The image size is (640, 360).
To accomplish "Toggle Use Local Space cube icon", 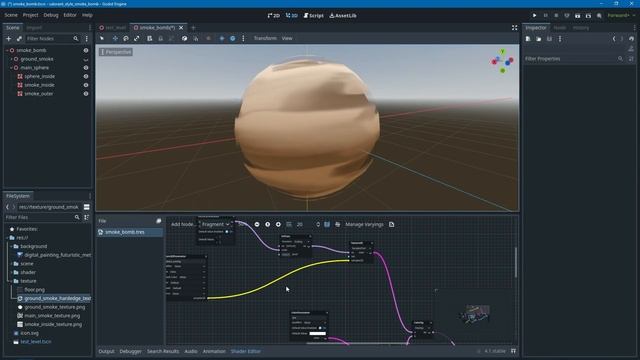I will tap(184, 38).
